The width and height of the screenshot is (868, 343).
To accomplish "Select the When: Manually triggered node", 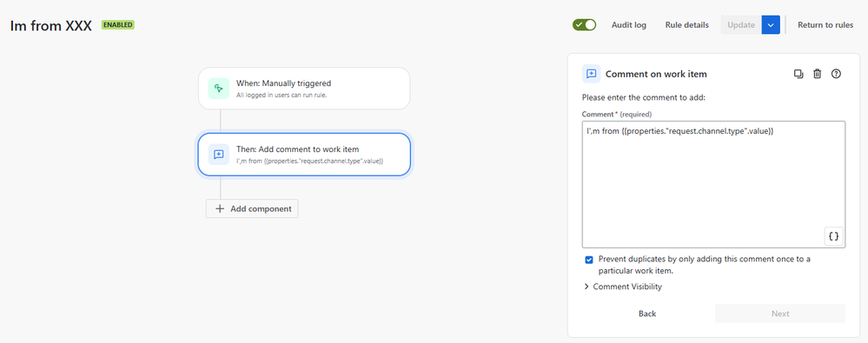I will (x=304, y=89).
